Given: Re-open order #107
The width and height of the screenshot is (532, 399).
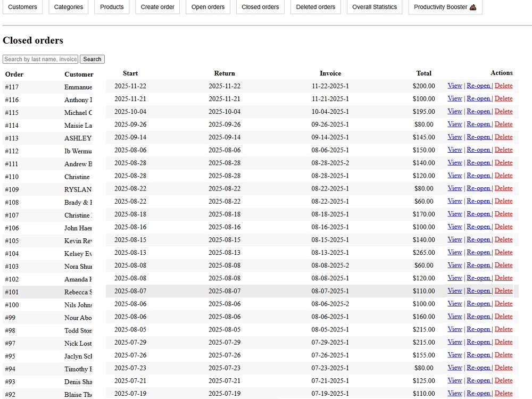Looking at the screenshot, I should (x=479, y=214).
